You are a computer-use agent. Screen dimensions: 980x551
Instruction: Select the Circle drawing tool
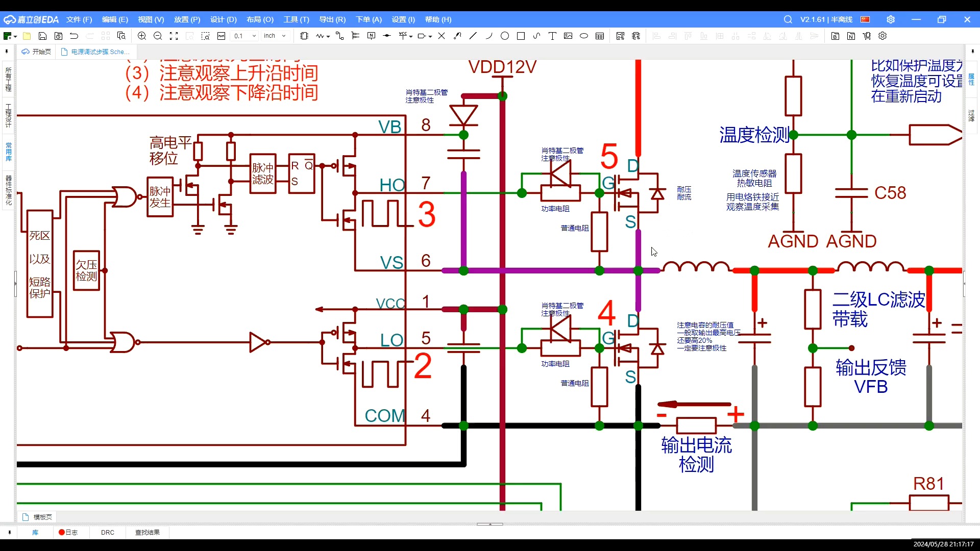(x=505, y=36)
